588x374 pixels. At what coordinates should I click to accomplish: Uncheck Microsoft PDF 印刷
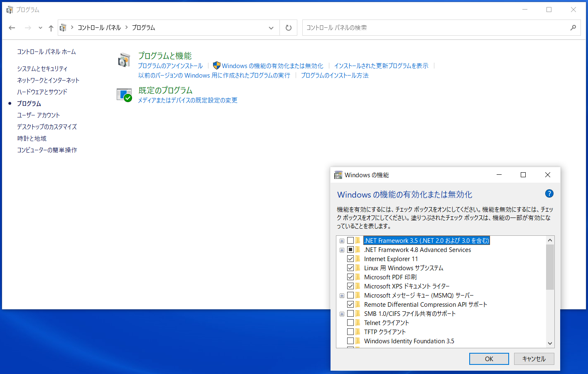(x=350, y=277)
